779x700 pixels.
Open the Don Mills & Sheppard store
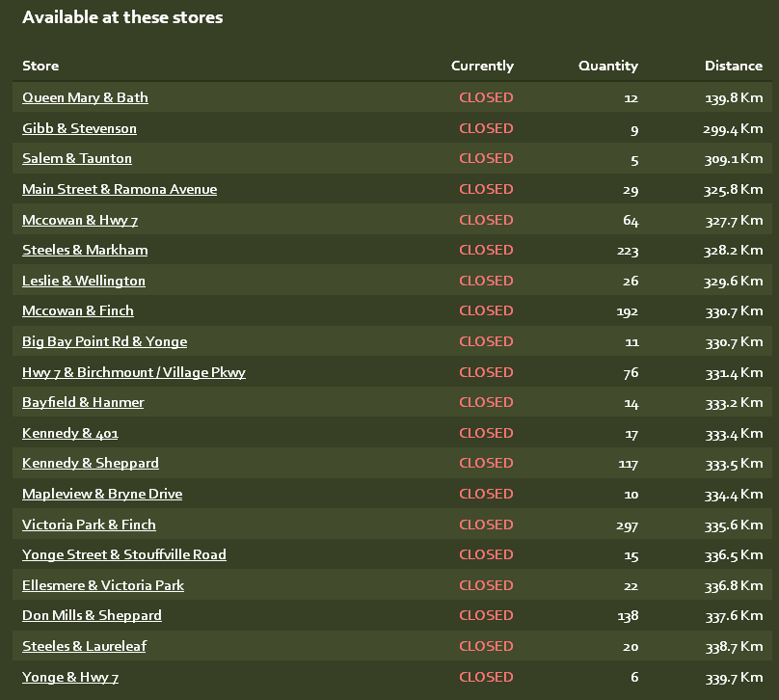(x=92, y=615)
